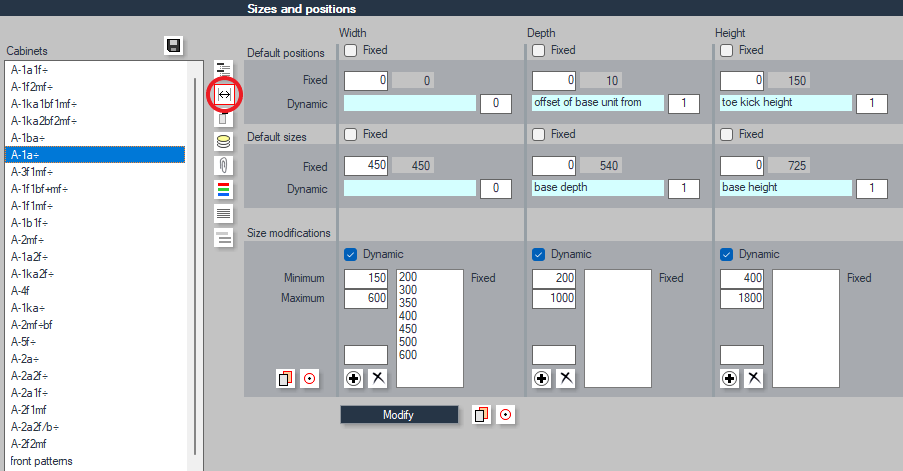Click the empty fixed depth values listbox

618,328
